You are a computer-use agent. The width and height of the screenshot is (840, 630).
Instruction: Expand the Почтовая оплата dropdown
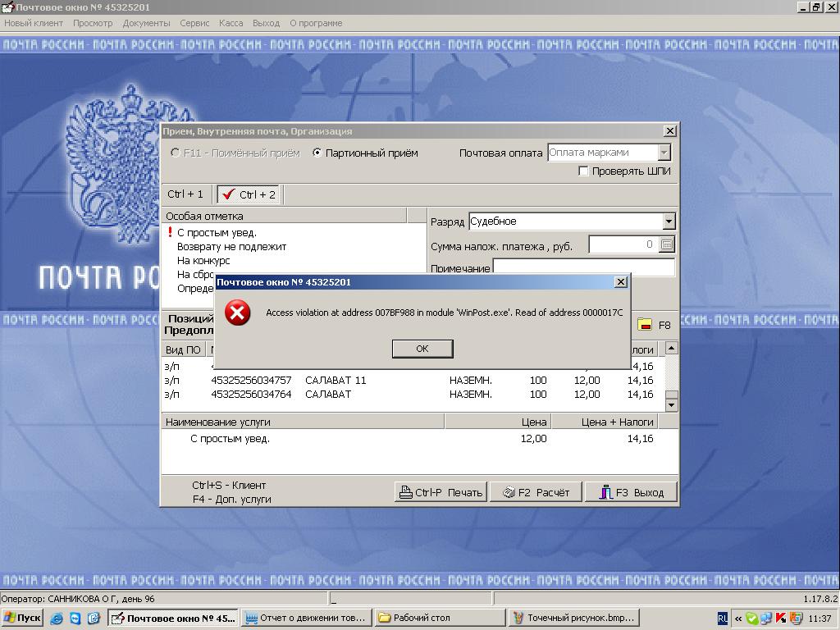pyautogui.click(x=664, y=153)
